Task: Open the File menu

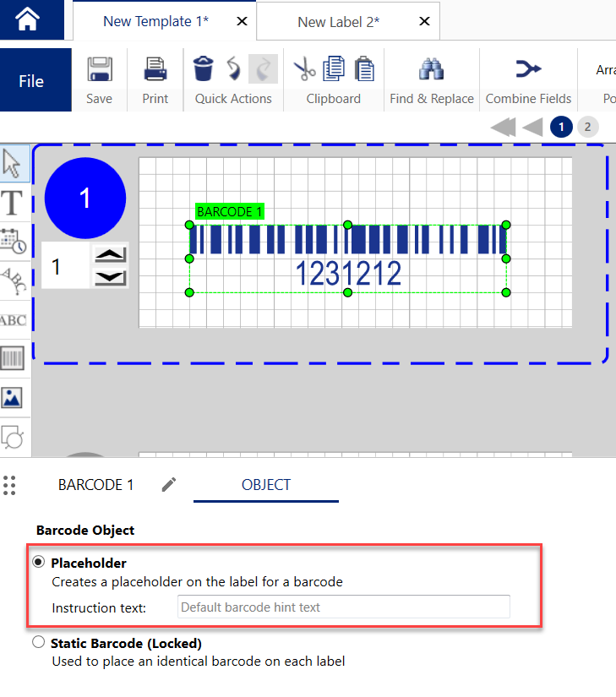Action: point(35,80)
